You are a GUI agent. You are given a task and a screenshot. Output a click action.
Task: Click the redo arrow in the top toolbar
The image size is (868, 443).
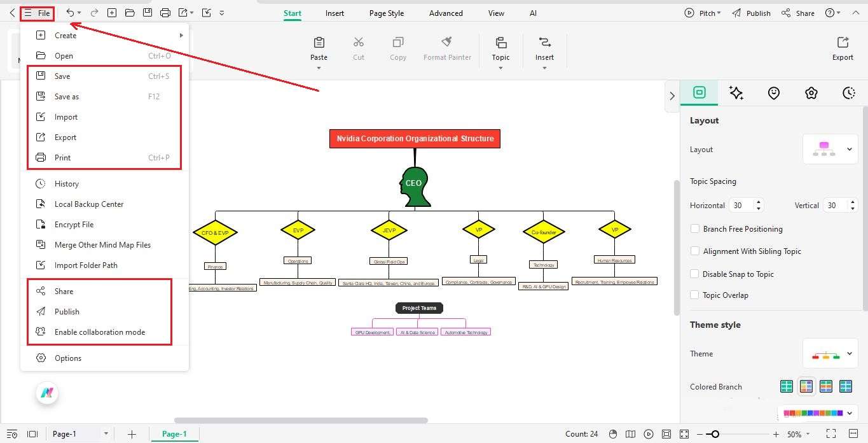94,13
